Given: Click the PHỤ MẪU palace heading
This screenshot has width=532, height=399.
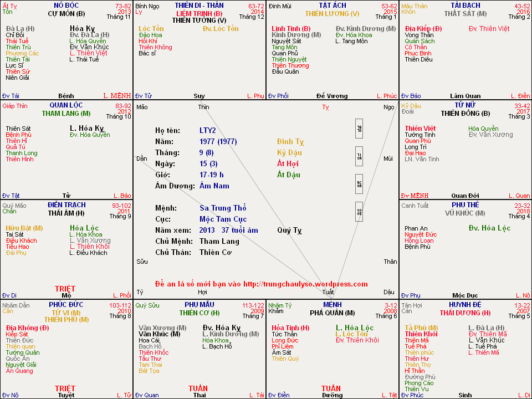Looking at the screenshot, I should click(x=199, y=305).
